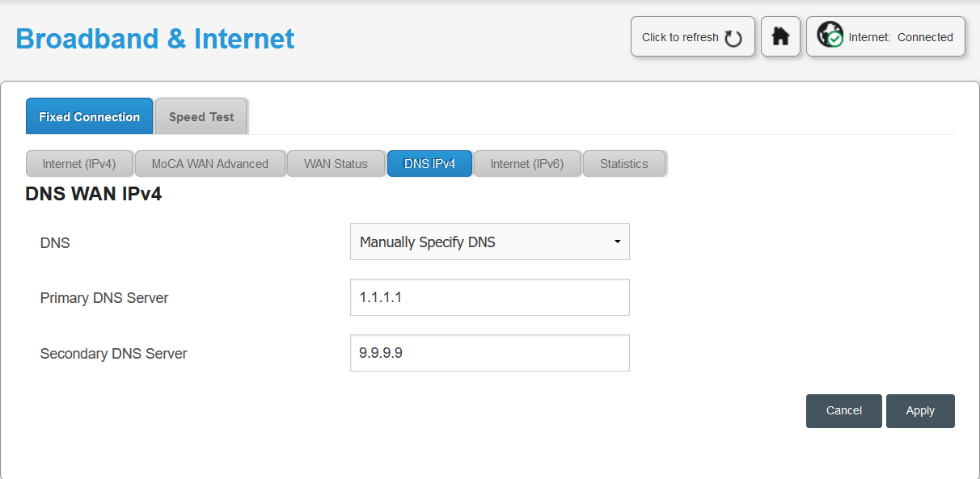Open the Fixed Connection tab
The width and height of the screenshot is (980, 479).
(89, 116)
